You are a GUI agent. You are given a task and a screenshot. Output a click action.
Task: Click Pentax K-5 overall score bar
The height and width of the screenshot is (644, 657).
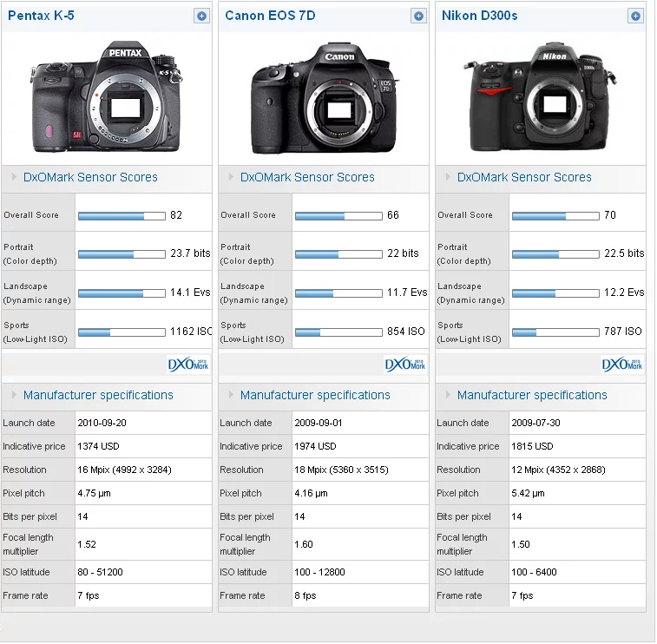122,216
